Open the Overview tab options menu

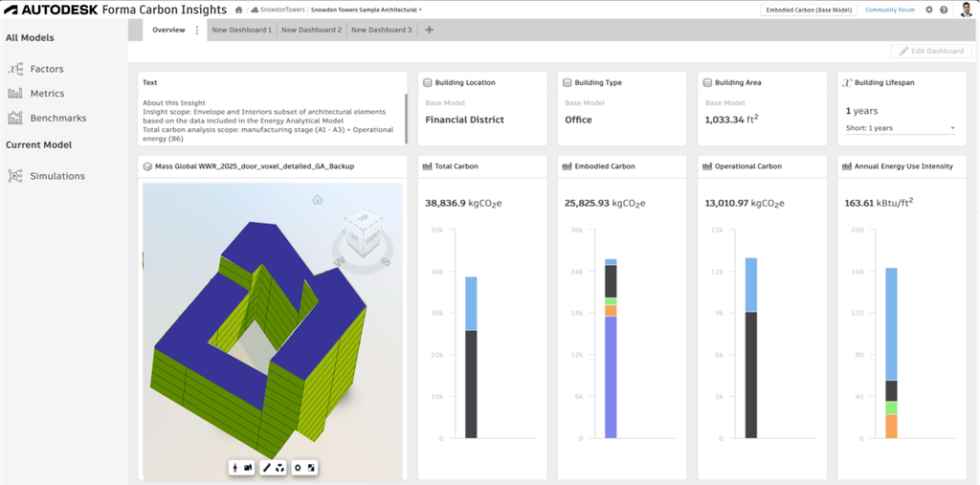pos(197,30)
